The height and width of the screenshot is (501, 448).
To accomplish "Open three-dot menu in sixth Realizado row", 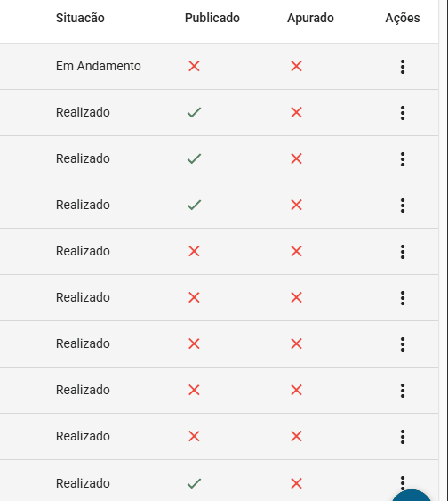I will coord(403,344).
